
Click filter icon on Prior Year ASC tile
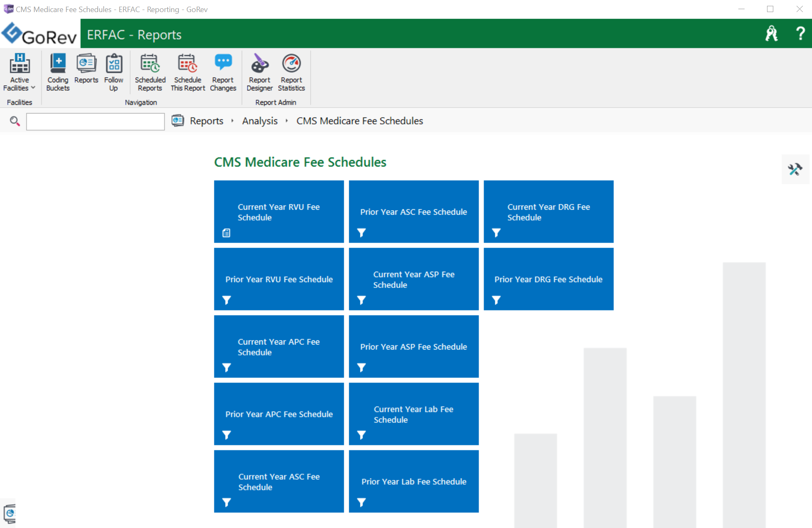361,233
